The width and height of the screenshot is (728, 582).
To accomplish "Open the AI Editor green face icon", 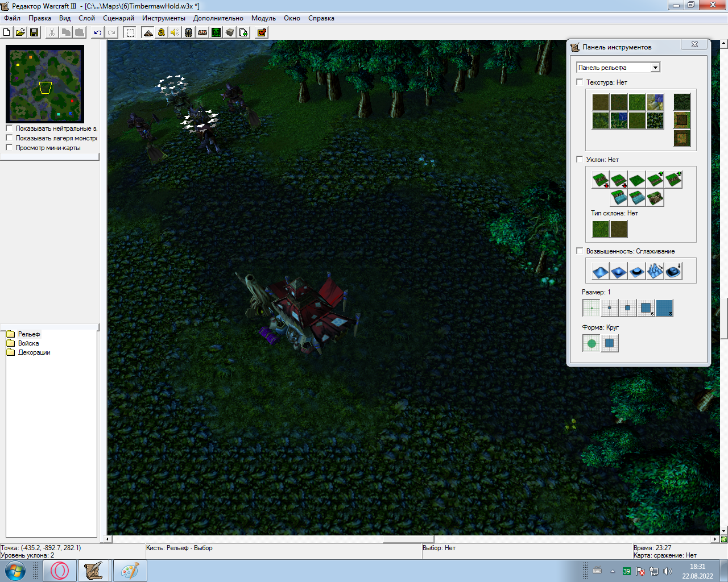I will coord(216,32).
